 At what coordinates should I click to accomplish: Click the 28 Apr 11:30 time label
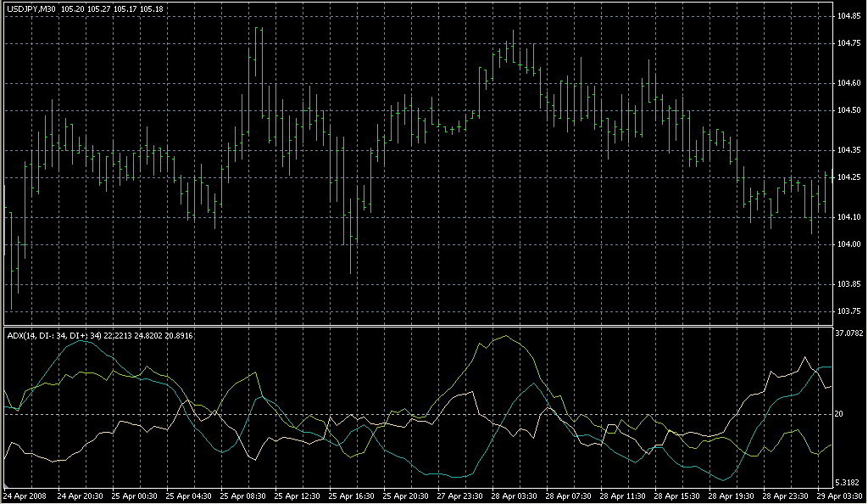point(625,495)
